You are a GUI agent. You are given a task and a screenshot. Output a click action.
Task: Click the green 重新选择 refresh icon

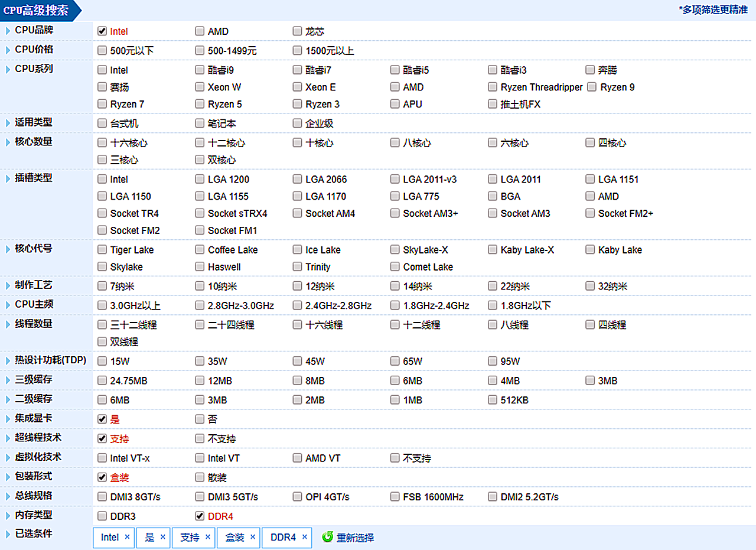click(327, 537)
